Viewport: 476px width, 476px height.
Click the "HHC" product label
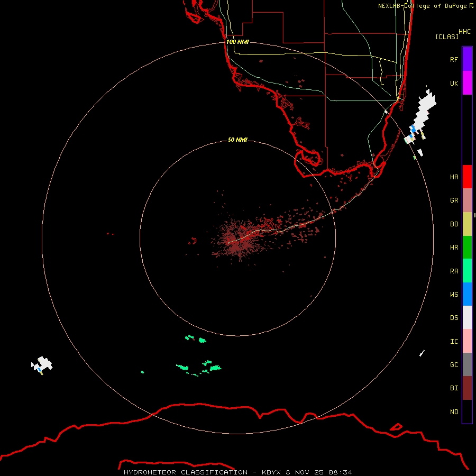pyautogui.click(x=464, y=32)
